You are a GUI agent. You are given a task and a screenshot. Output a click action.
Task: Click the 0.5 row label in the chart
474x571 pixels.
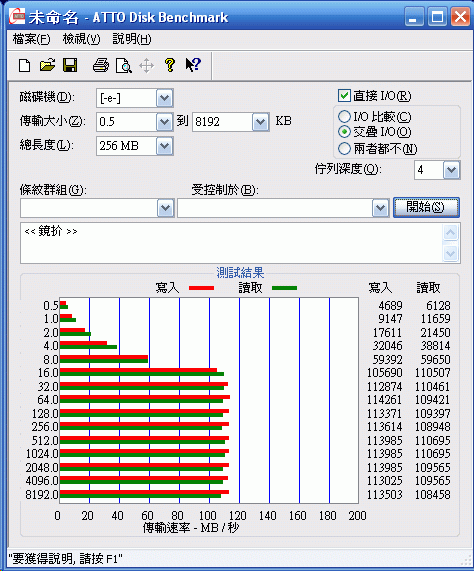click(x=51, y=306)
